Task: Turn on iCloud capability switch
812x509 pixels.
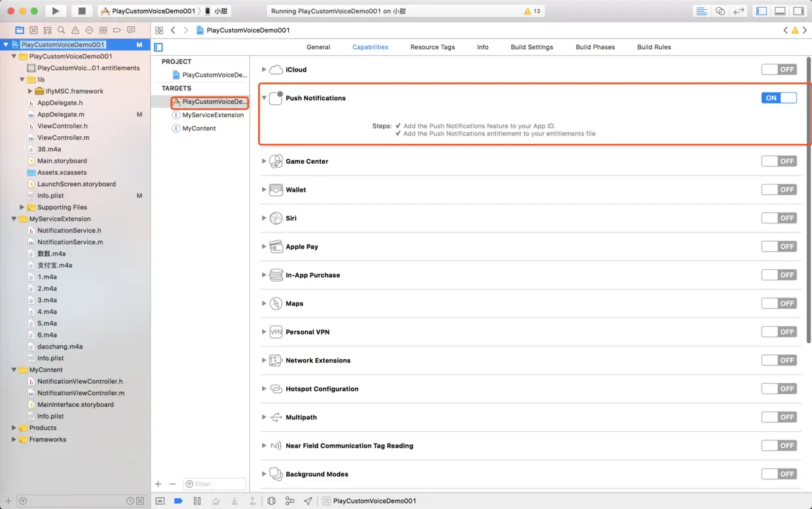Action: 779,69
